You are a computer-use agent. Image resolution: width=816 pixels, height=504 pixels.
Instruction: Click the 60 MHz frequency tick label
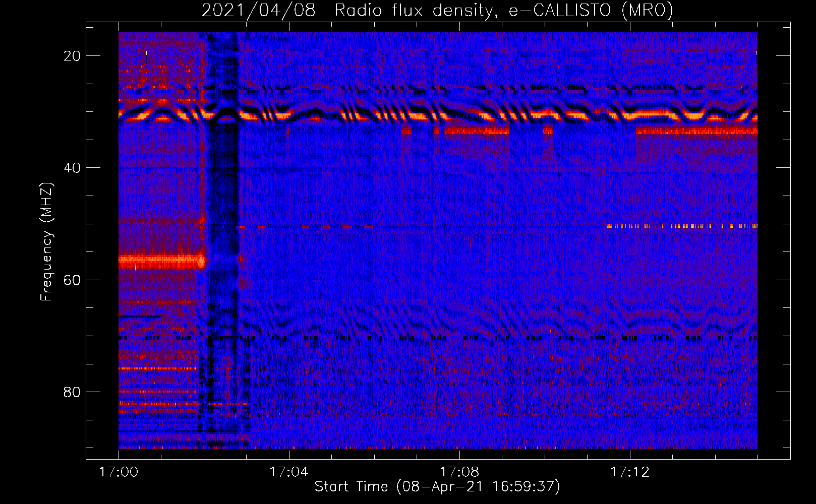tap(72, 280)
